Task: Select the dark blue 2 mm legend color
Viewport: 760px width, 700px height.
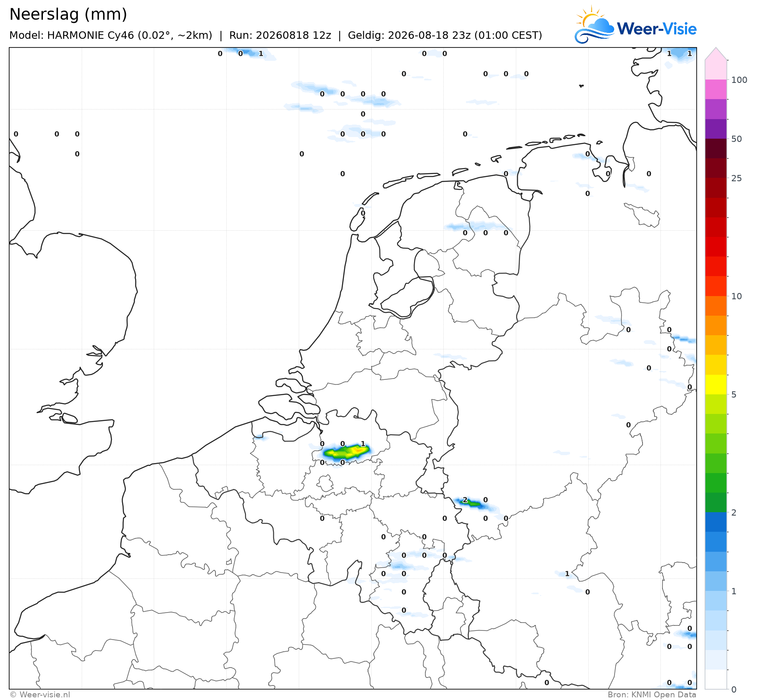Action: pyautogui.click(x=716, y=522)
